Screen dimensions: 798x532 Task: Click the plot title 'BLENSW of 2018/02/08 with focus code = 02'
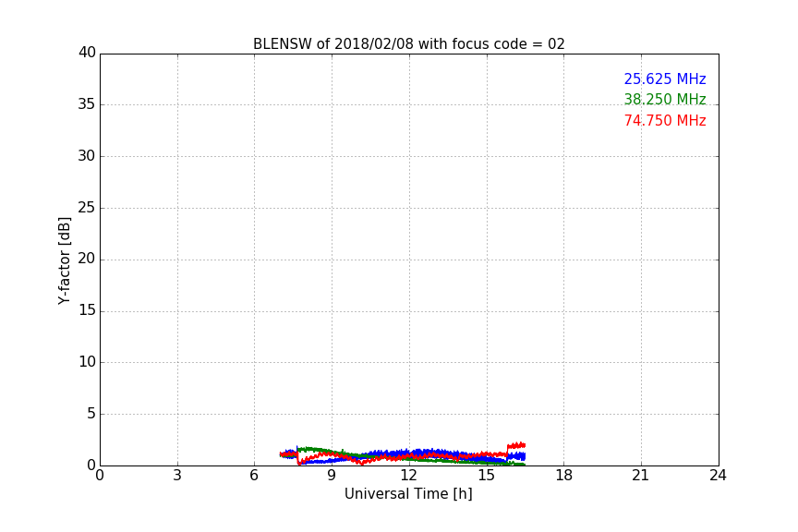click(408, 44)
